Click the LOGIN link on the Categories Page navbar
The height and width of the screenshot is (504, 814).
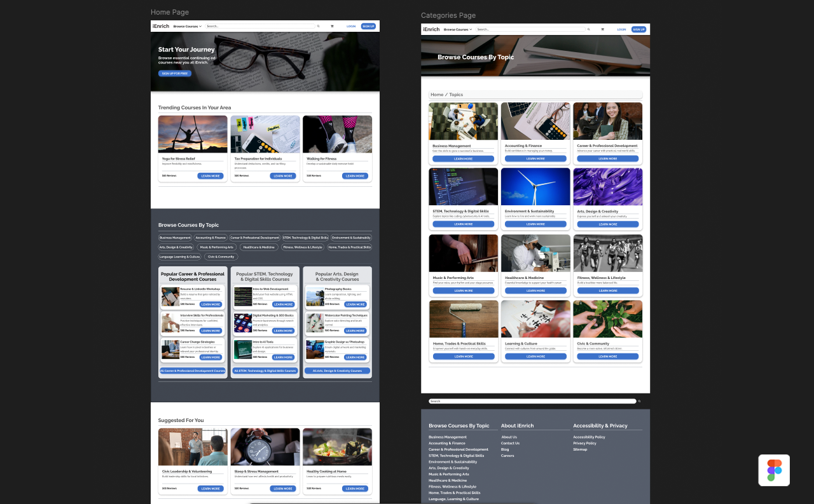click(x=621, y=29)
